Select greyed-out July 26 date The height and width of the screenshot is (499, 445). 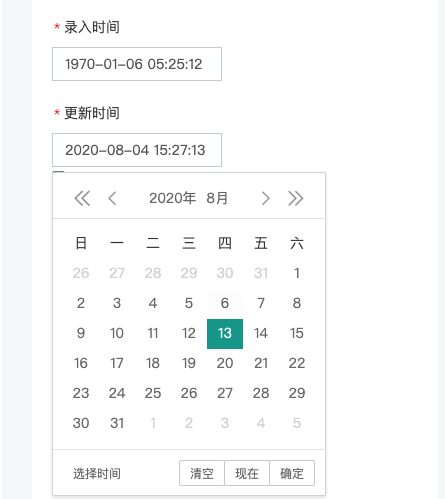coord(81,274)
